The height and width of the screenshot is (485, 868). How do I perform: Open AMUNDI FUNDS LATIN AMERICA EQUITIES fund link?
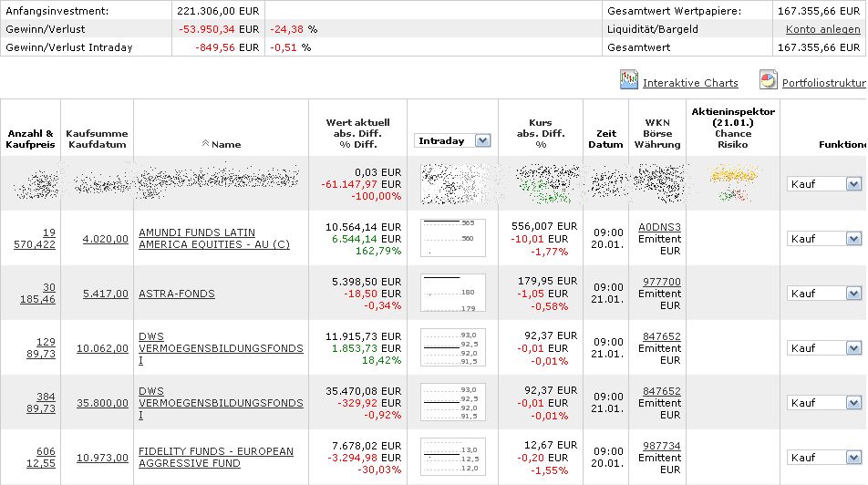pos(214,239)
